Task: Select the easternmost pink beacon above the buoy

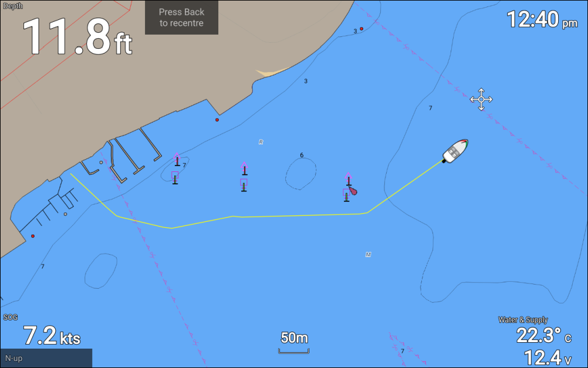Action: [349, 179]
